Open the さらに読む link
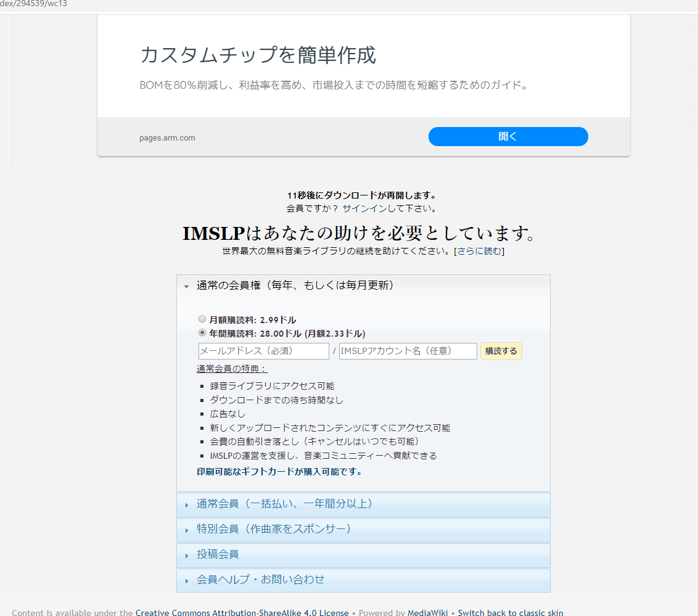This screenshot has width=698, height=616. [479, 251]
